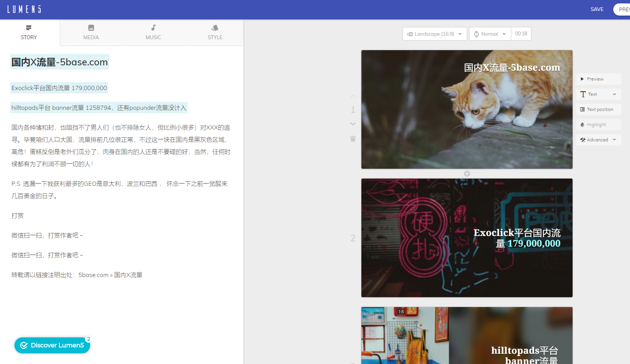Open the Normal speed dropdown

click(490, 34)
